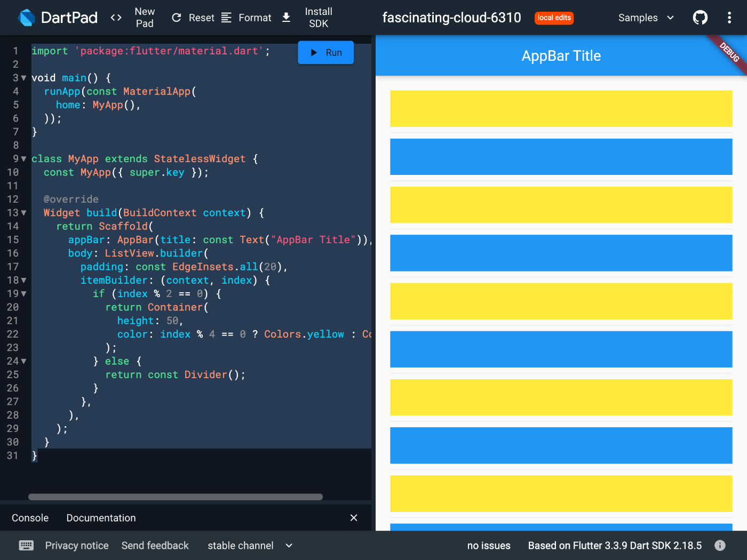Image resolution: width=747 pixels, height=560 pixels.
Task: Collapse the build method fold on line 13
Action: point(23,213)
